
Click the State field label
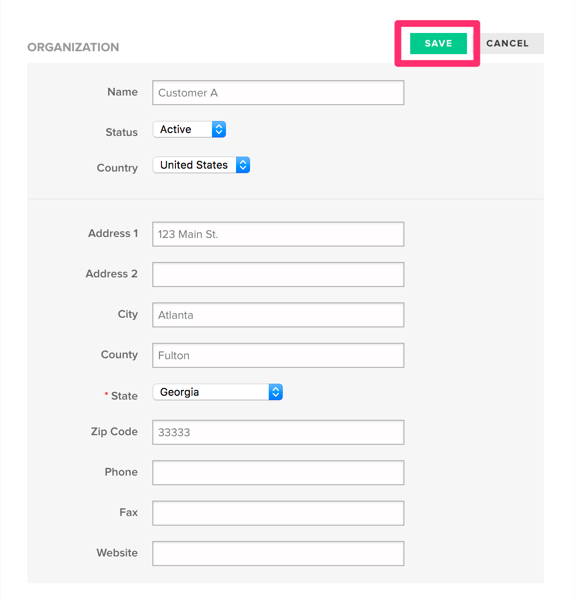point(124,396)
